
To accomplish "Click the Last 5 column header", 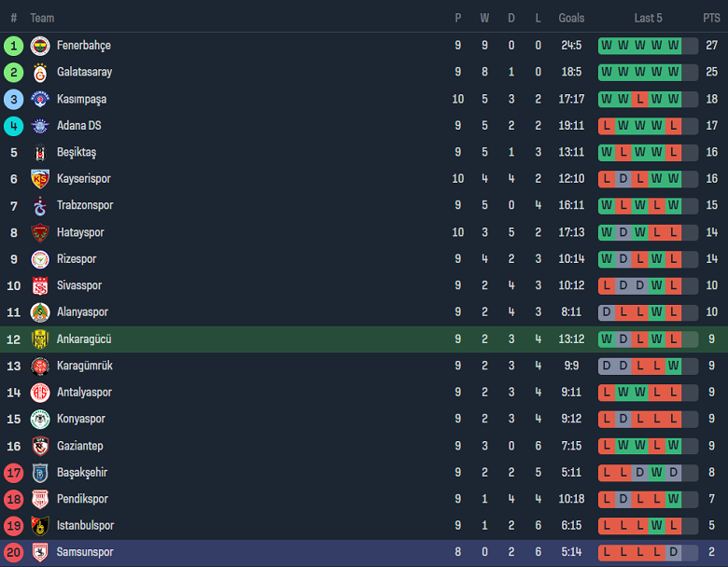I will 648,18.
